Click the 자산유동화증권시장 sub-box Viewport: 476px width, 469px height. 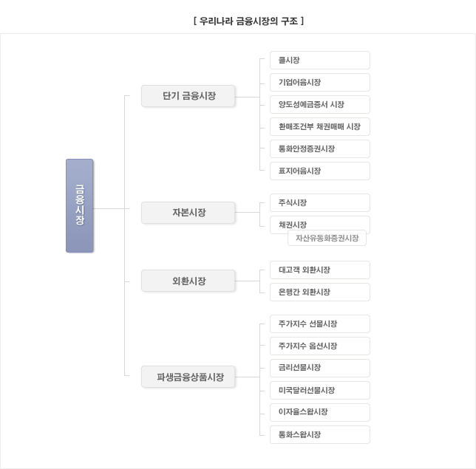point(327,238)
